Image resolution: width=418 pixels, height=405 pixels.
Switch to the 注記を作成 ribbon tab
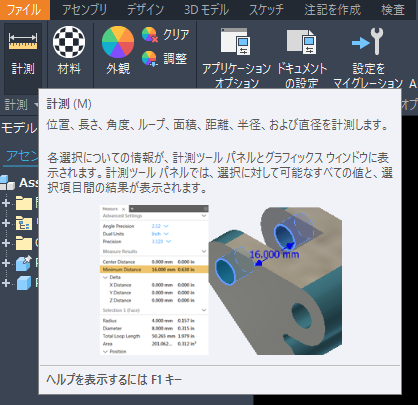(332, 10)
